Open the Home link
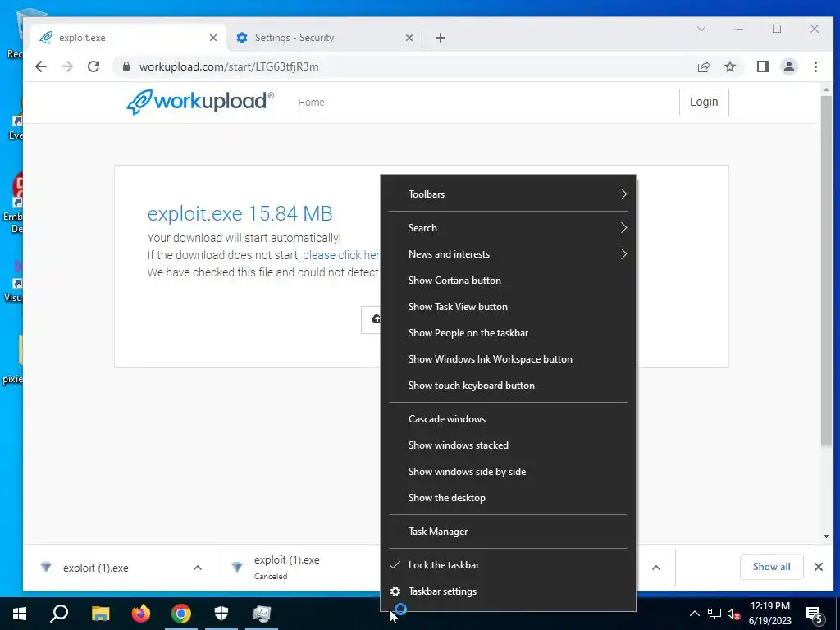This screenshot has height=630, width=840. pyautogui.click(x=311, y=103)
